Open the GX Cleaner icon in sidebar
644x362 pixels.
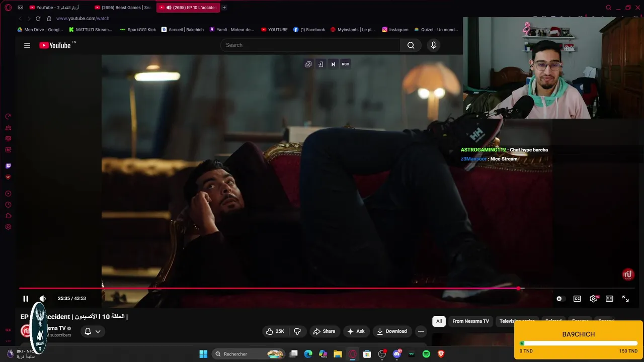coord(8,128)
